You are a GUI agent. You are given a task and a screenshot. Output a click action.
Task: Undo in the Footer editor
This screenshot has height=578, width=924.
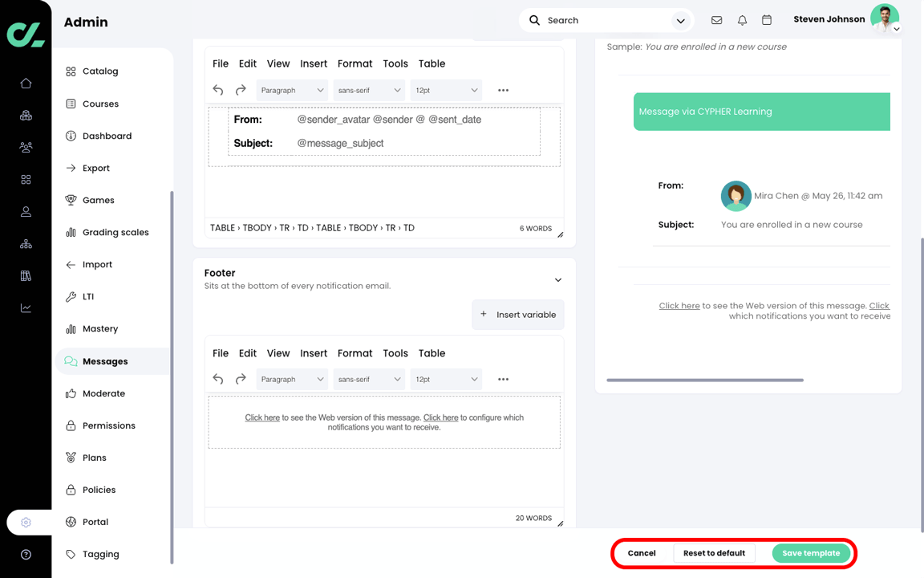coord(218,379)
